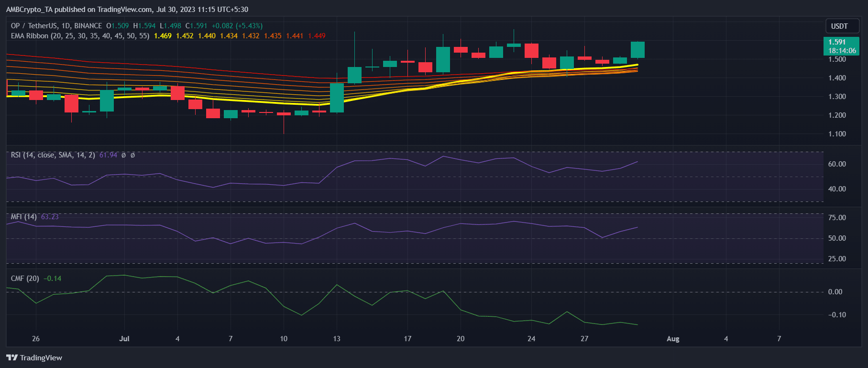The image size is (868, 368).
Task: Click the MFI axis label 75.00
Action: (837, 218)
